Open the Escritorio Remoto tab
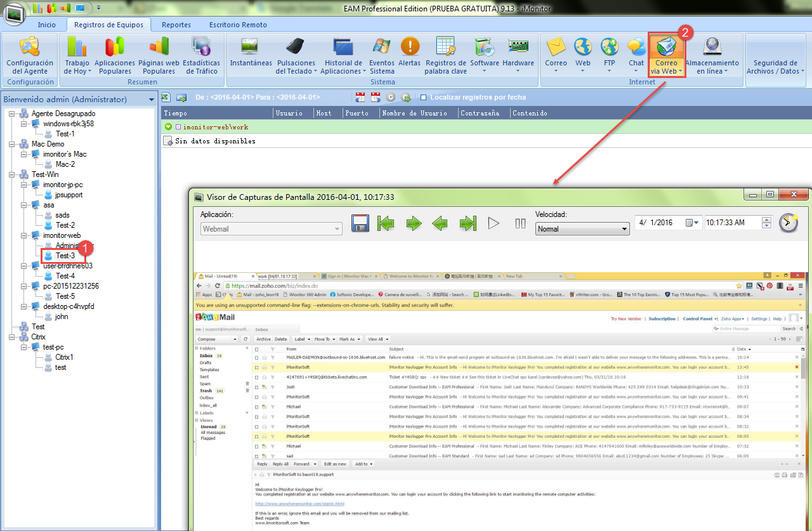The height and width of the screenshot is (531, 812). 238,25
